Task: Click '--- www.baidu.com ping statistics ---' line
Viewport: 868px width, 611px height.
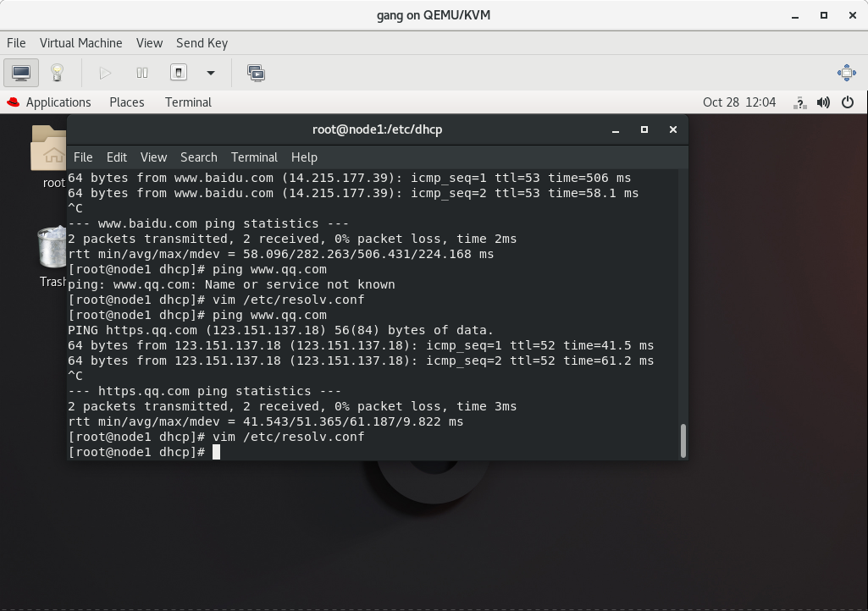Action: (208, 223)
